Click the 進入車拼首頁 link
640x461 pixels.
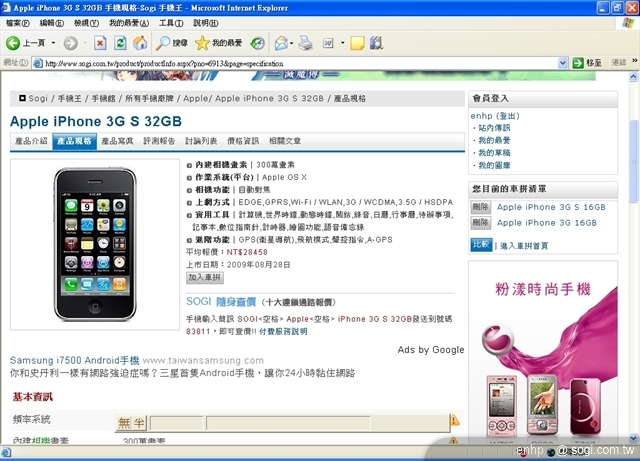click(524, 246)
